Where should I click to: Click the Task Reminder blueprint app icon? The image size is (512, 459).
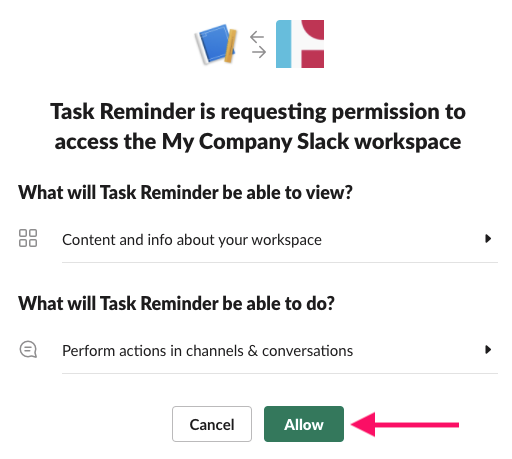tap(216, 44)
